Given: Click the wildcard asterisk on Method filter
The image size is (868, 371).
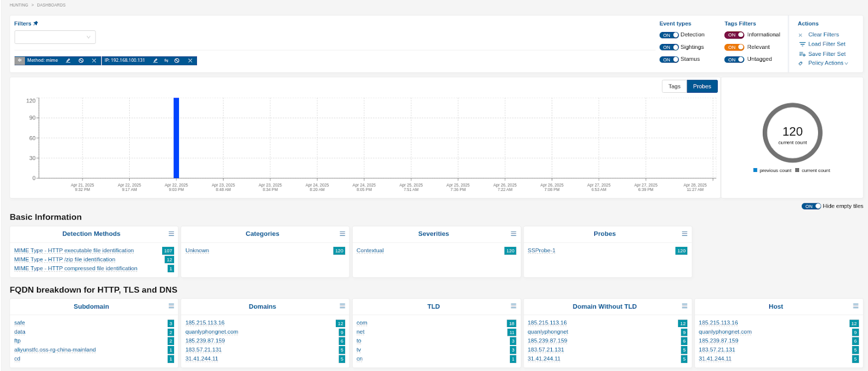Looking at the screenshot, I should pyautogui.click(x=20, y=61).
